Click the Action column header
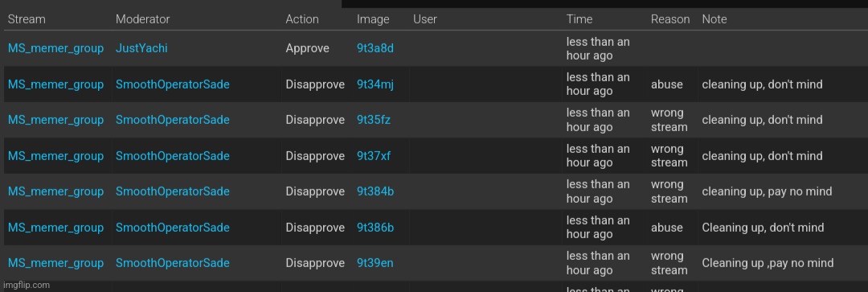This screenshot has height=292, width=868. tap(302, 19)
